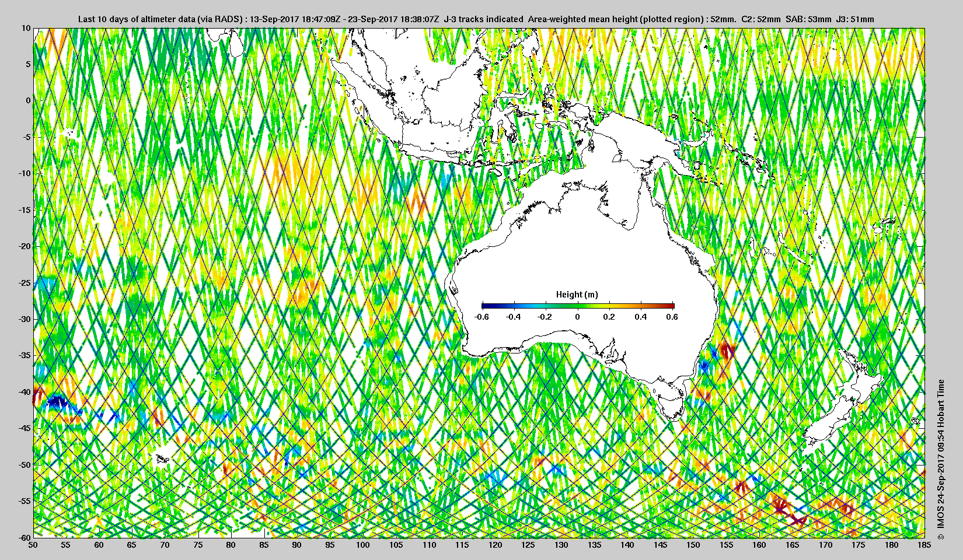Click the 'J3: 51mm' value in title
This screenshot has height=560, width=963.
(855, 19)
